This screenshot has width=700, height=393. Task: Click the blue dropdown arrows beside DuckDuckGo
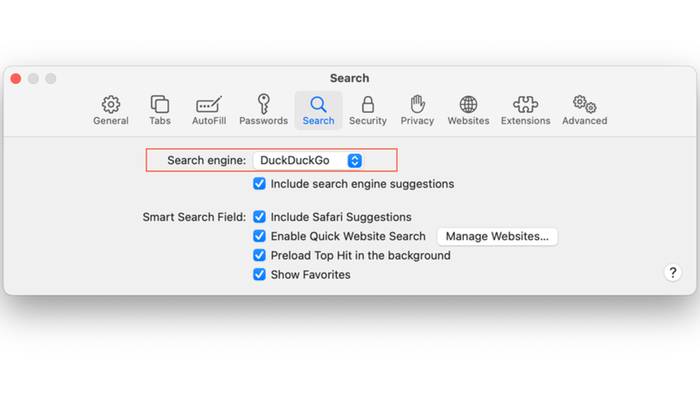coord(355,160)
